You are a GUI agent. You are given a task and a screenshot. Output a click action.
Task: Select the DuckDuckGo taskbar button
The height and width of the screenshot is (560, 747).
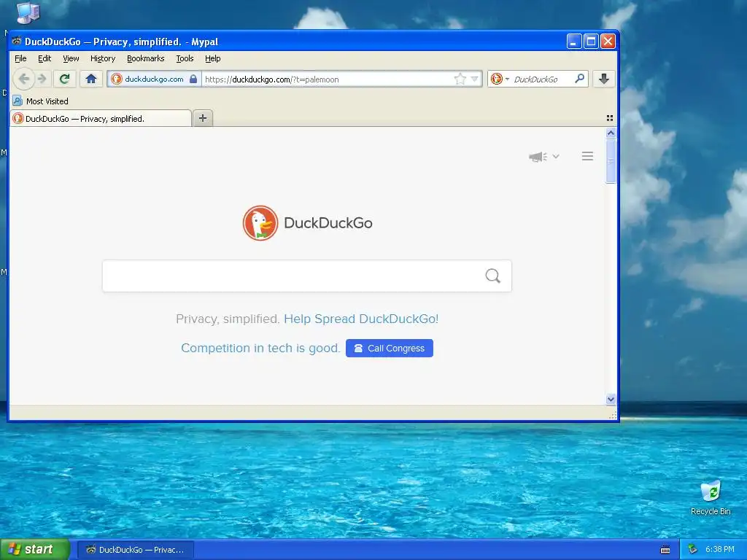[x=135, y=550]
